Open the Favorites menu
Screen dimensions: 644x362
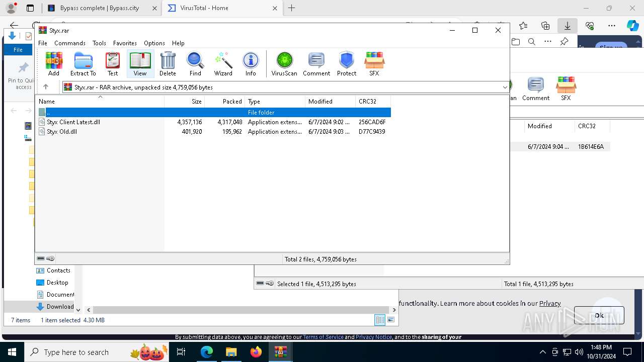(x=125, y=43)
